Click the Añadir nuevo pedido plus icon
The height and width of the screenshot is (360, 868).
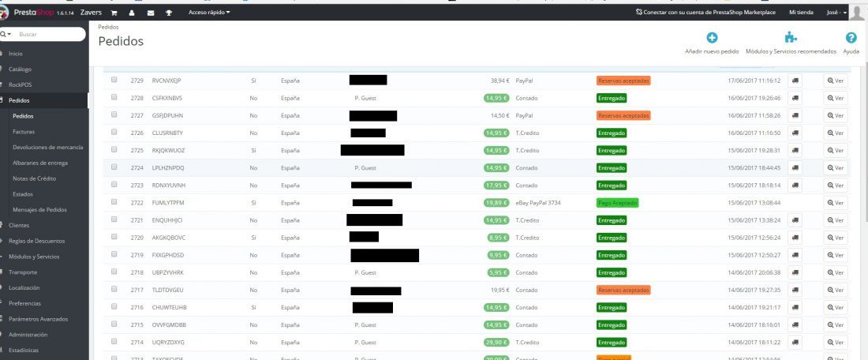pyautogui.click(x=712, y=38)
